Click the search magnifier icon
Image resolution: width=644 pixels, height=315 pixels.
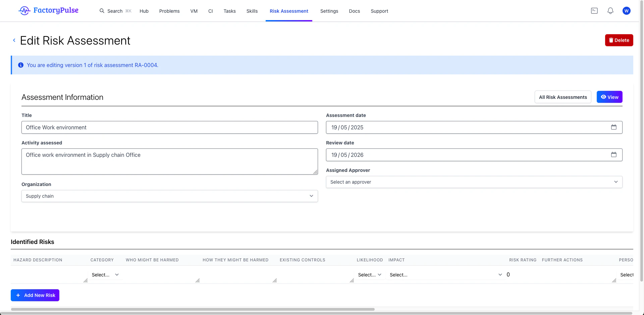(102, 11)
